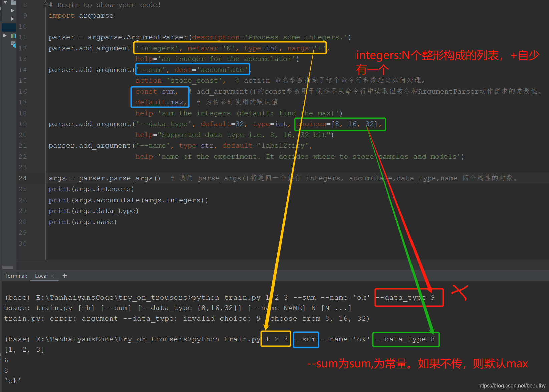
Task: Collapse the root project folder arrow
Action: click(x=5, y=2)
